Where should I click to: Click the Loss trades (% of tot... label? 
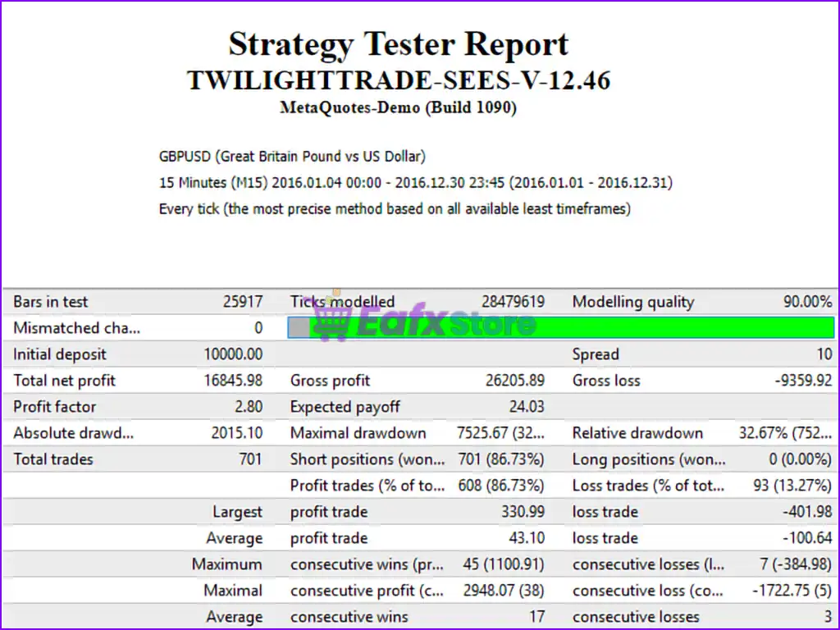pyautogui.click(x=648, y=486)
